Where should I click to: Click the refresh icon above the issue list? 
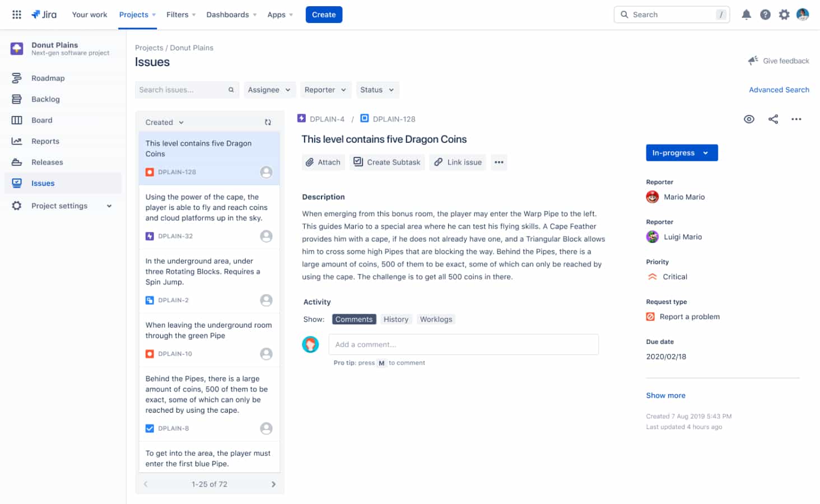268,122
